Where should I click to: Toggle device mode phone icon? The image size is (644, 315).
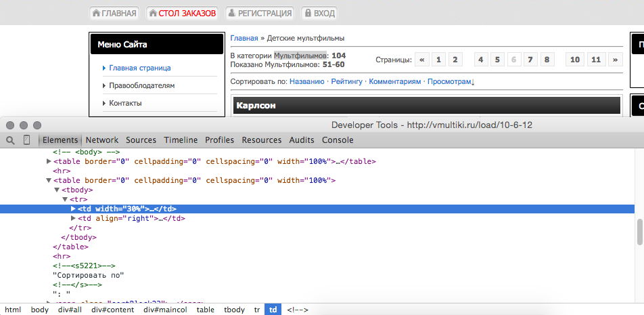coord(27,140)
